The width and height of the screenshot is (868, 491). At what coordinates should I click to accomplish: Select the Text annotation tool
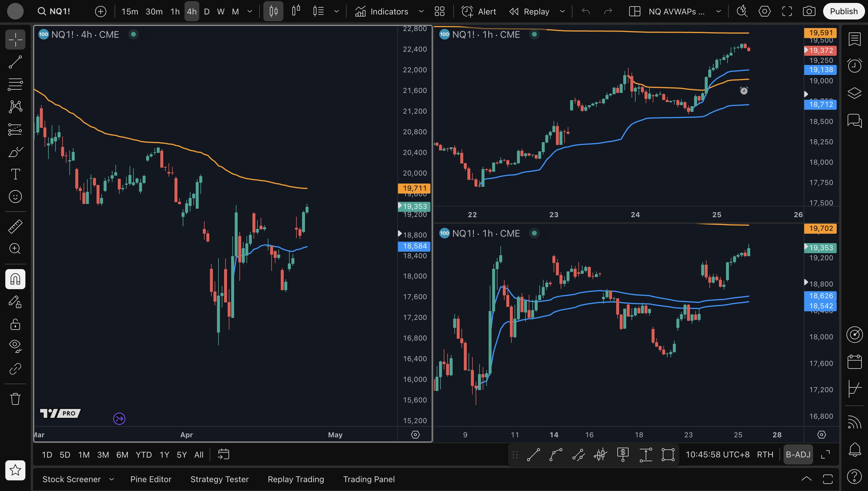click(x=15, y=174)
